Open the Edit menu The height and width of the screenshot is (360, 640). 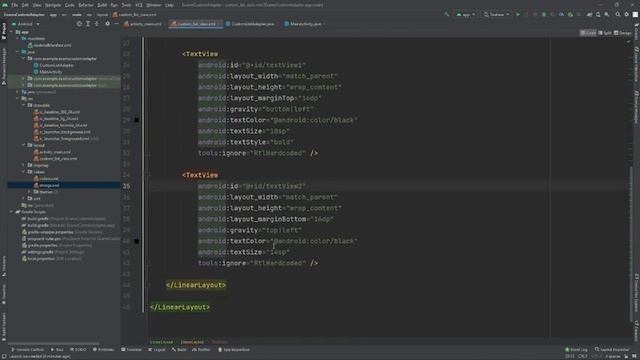click(25, 5)
